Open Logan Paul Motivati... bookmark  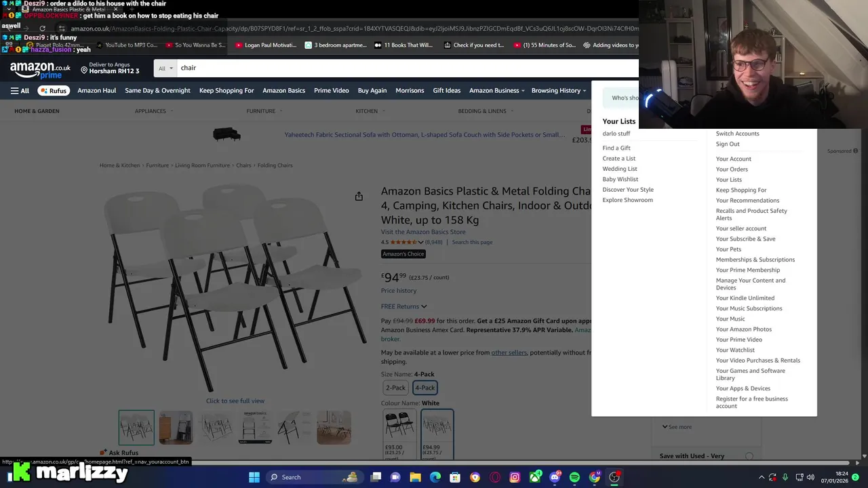266,45
